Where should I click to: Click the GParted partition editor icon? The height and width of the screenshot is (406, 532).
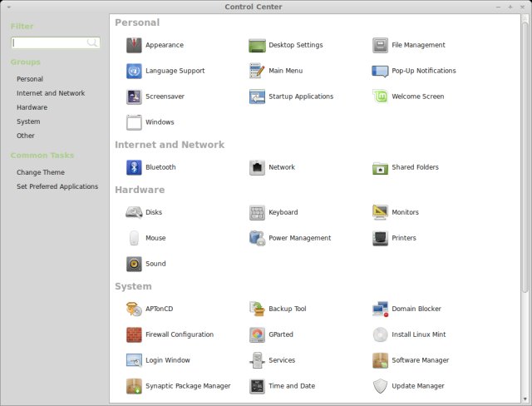(257, 334)
